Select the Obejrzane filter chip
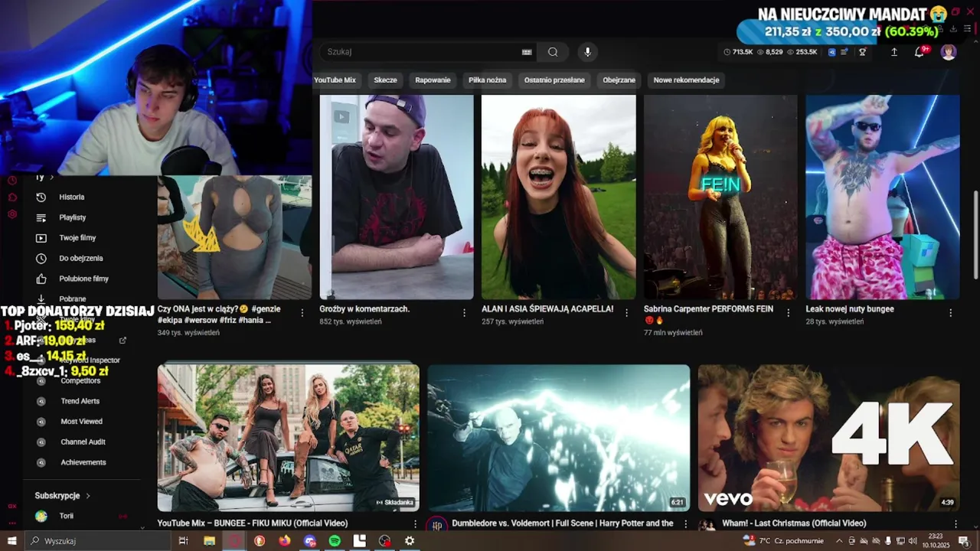 click(619, 80)
